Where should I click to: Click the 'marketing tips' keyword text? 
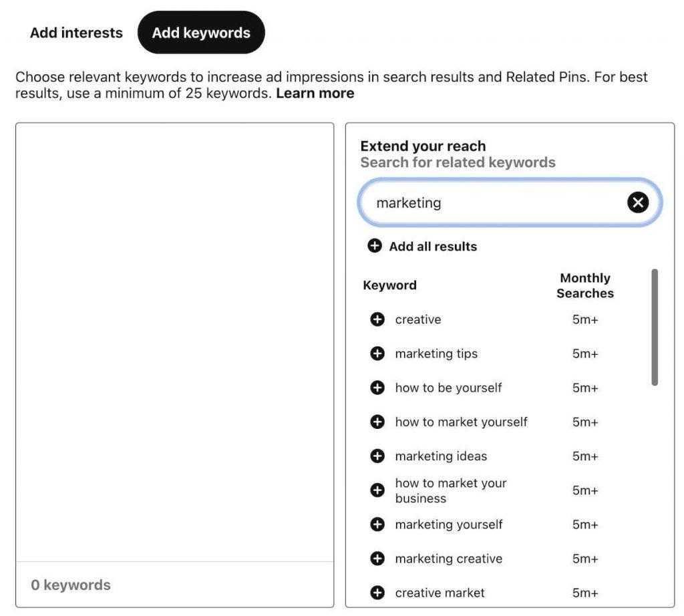click(x=436, y=353)
